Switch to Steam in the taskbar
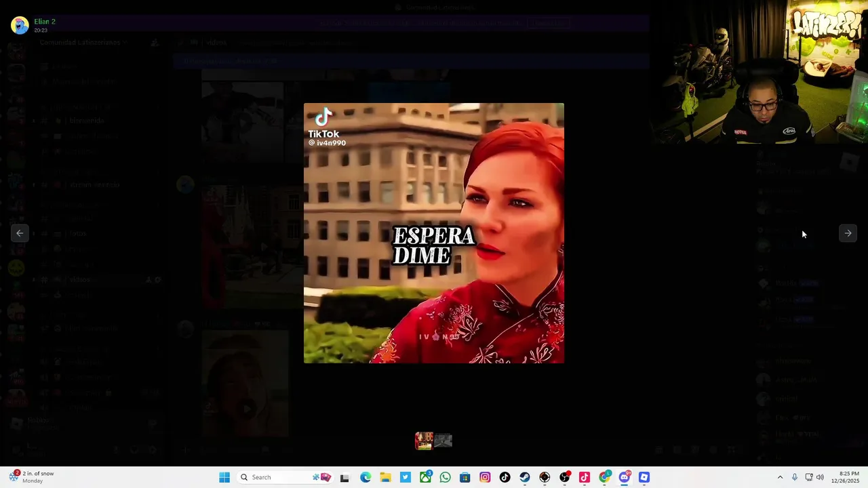The height and width of the screenshot is (488, 868). (x=525, y=477)
